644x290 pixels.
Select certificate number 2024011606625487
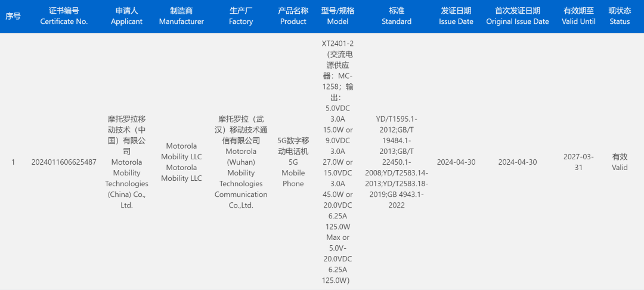(x=64, y=162)
